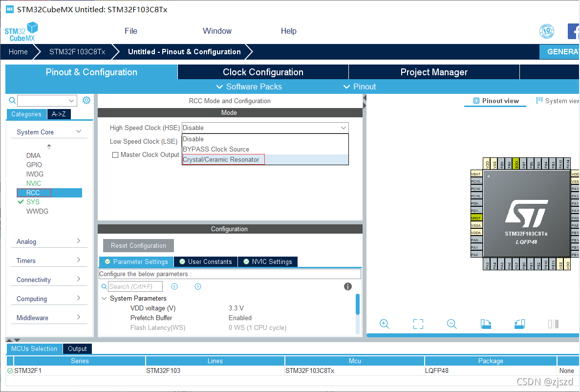Select SYS in System Core list
The width and height of the screenshot is (580, 392).
tap(33, 202)
